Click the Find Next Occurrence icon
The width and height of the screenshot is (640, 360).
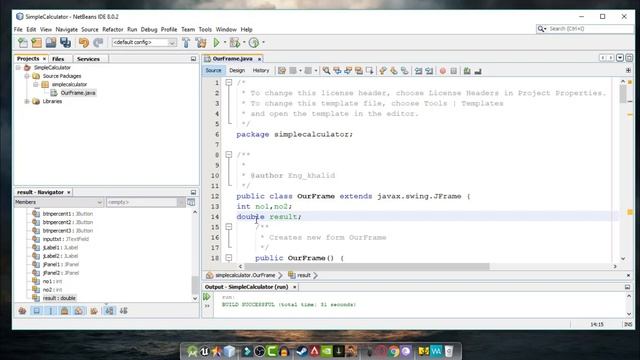[x=348, y=71]
